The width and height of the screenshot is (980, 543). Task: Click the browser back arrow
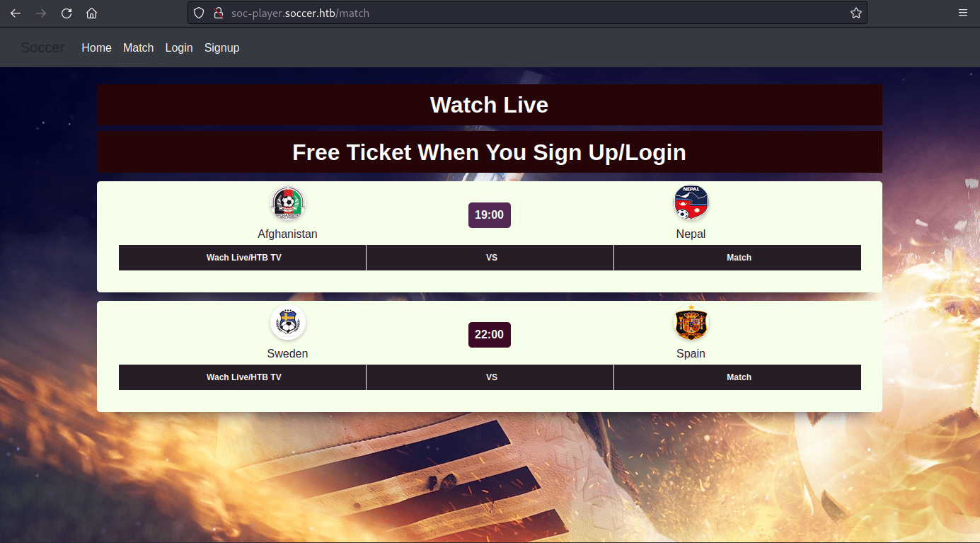point(16,13)
